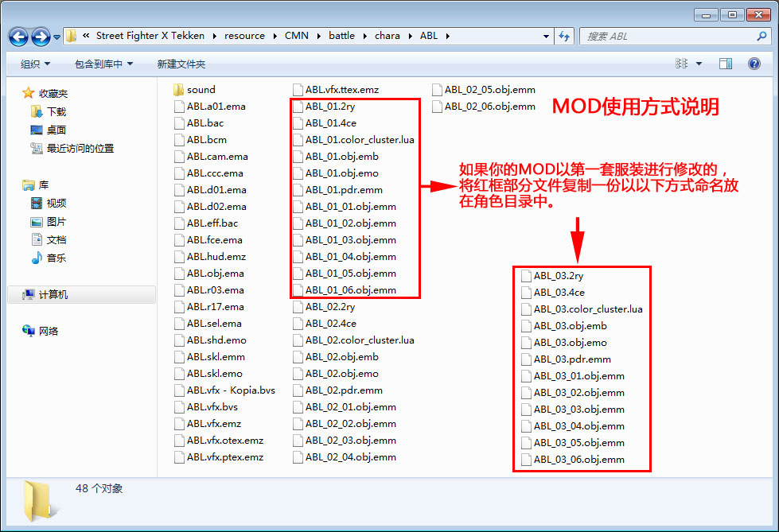Expand the address bar history dropdown
Screen dimensions: 779x532
(546, 36)
